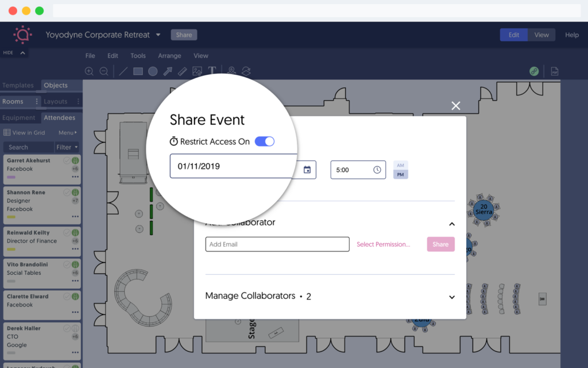Switch to the Objects tab
Viewport: 588px width, 368px height.
click(56, 85)
